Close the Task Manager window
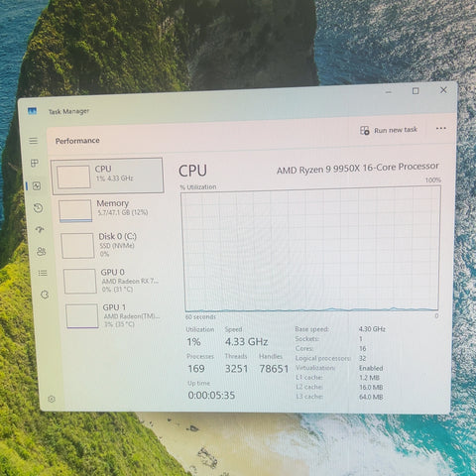Image resolution: width=476 pixels, height=476 pixels. coord(443,90)
